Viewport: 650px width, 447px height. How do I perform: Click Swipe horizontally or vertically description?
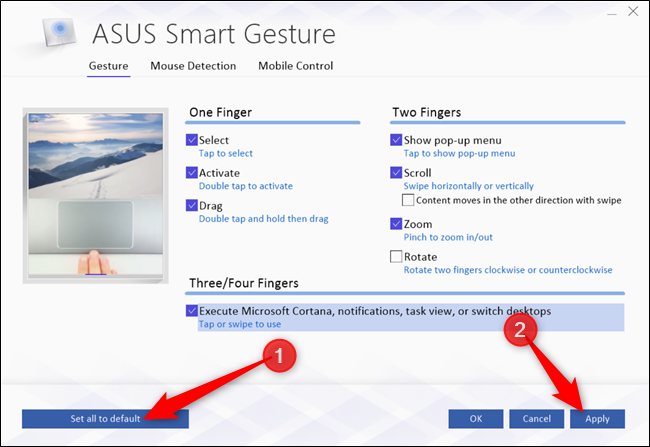tap(468, 186)
